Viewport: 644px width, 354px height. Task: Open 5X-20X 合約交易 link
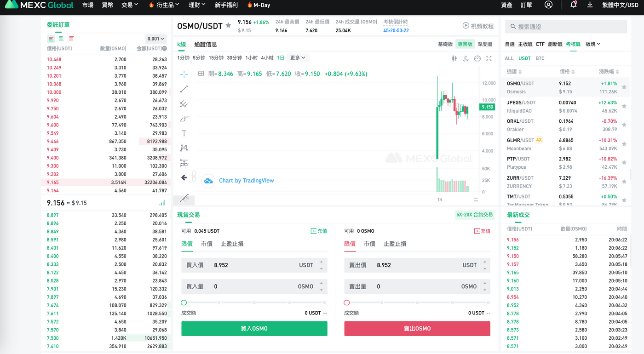click(x=474, y=215)
